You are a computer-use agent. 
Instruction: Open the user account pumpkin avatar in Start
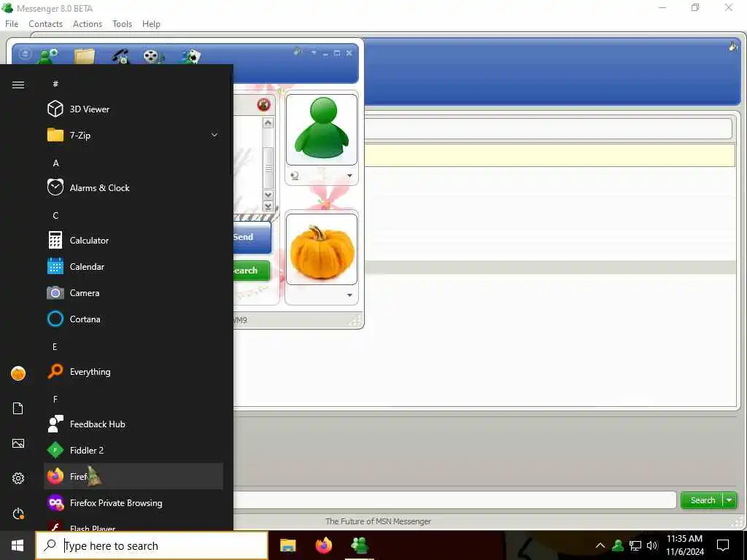pyautogui.click(x=18, y=373)
